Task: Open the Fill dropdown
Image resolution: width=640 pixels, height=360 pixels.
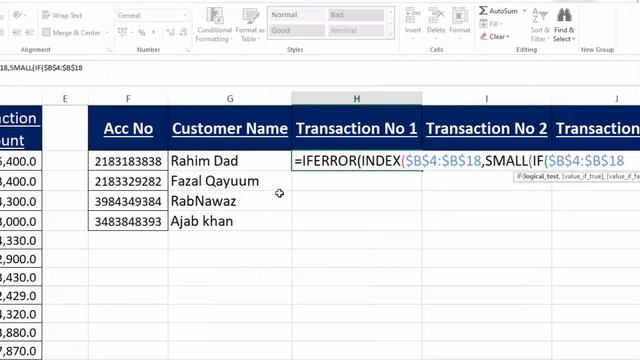Action: tap(491, 24)
